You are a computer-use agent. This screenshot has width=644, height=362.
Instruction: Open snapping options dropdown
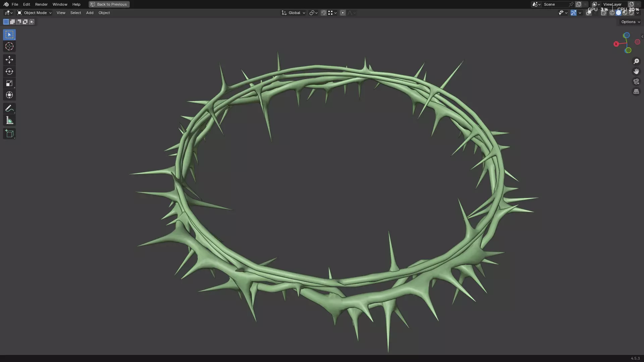[x=332, y=13]
